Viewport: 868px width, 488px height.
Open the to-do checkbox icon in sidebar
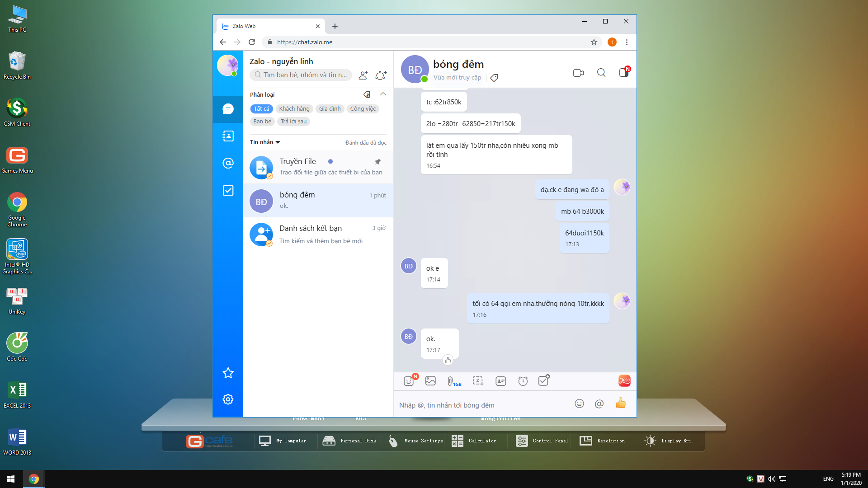228,190
